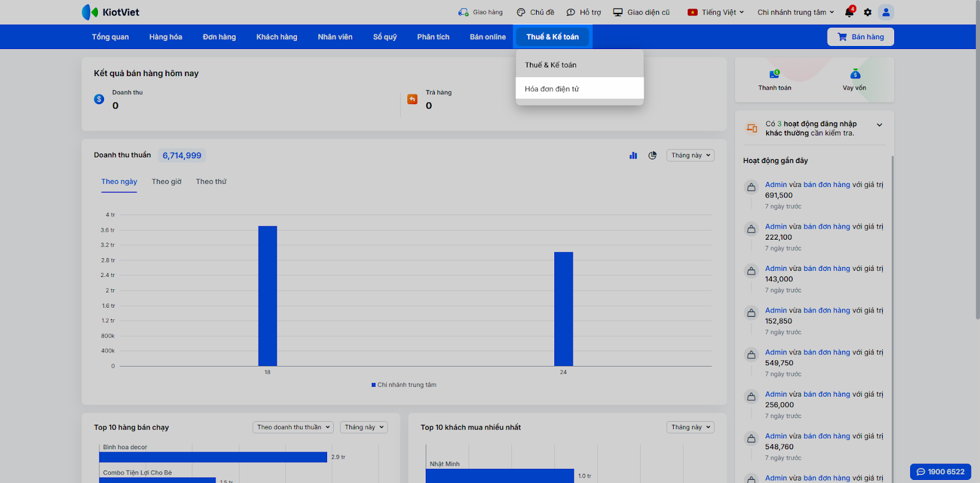
Task: Open the Chi nhánh trung tâm branch dropdown
Action: tap(796, 12)
